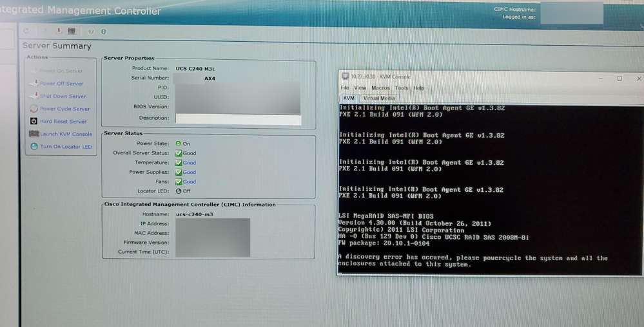Click the Overall Server Status check icon
644x327 pixels.
[x=179, y=153]
